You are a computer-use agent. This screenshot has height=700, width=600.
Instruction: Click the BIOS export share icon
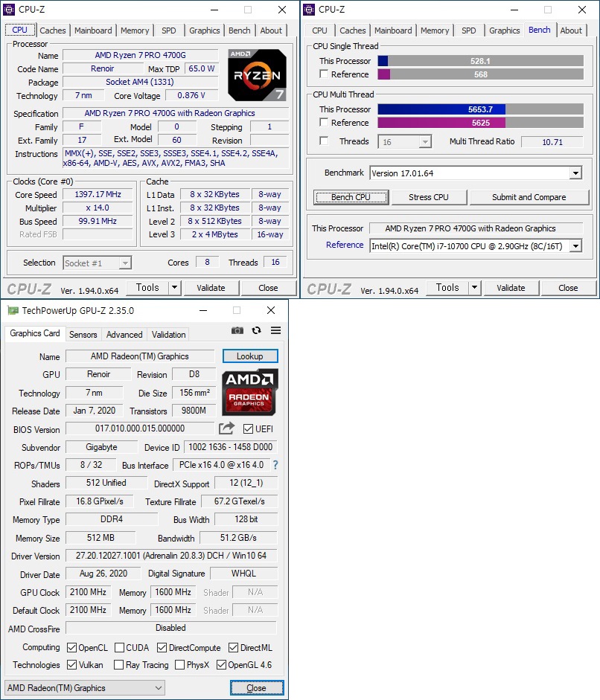pyautogui.click(x=226, y=428)
